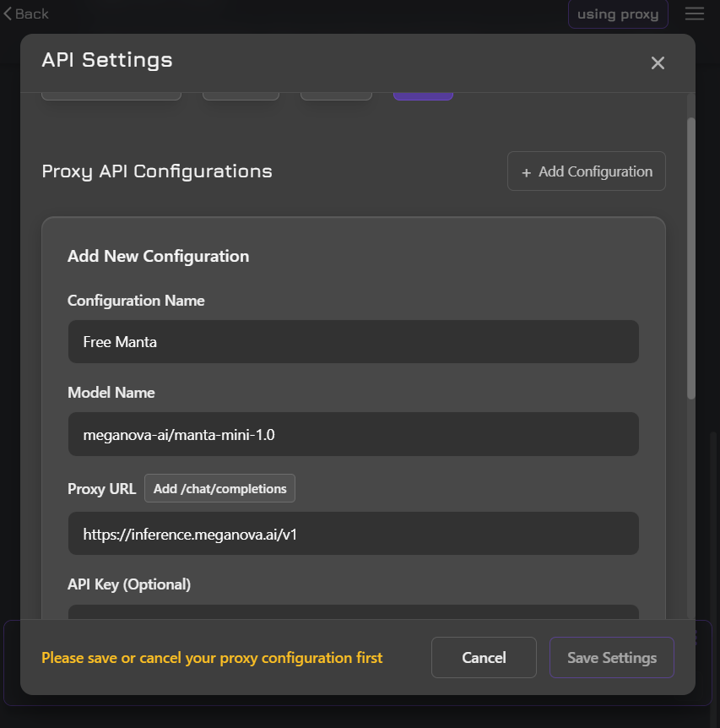Close the API Settings dialog
This screenshot has height=728, width=720.
(658, 62)
